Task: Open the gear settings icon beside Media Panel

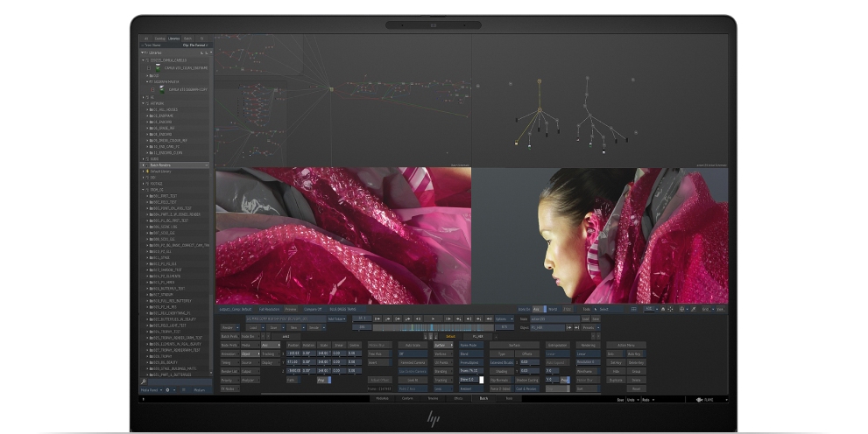Action: coord(168,389)
